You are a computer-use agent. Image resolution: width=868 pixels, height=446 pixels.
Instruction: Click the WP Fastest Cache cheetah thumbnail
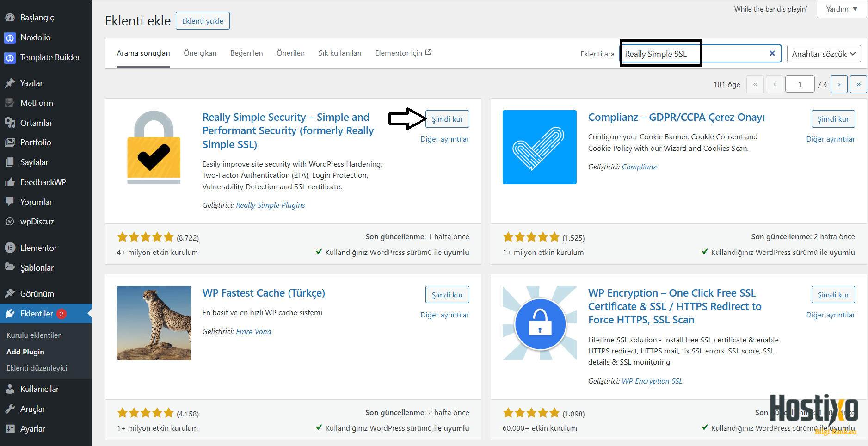point(154,323)
